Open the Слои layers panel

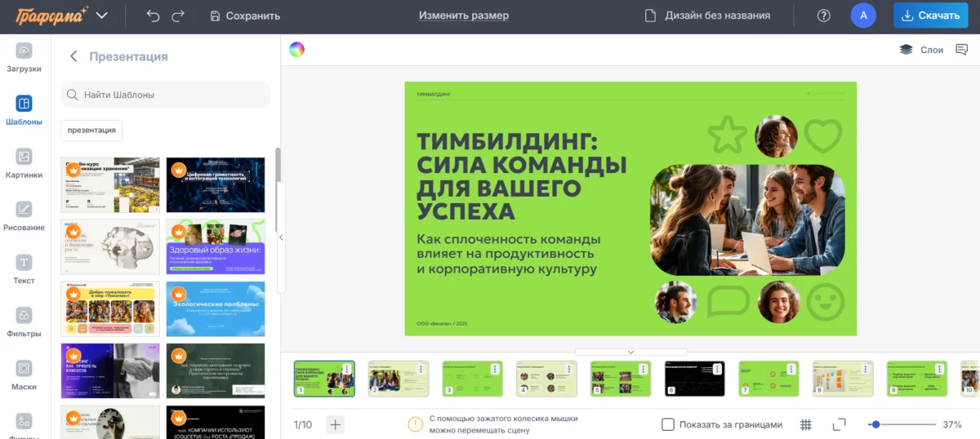pyautogui.click(x=921, y=50)
